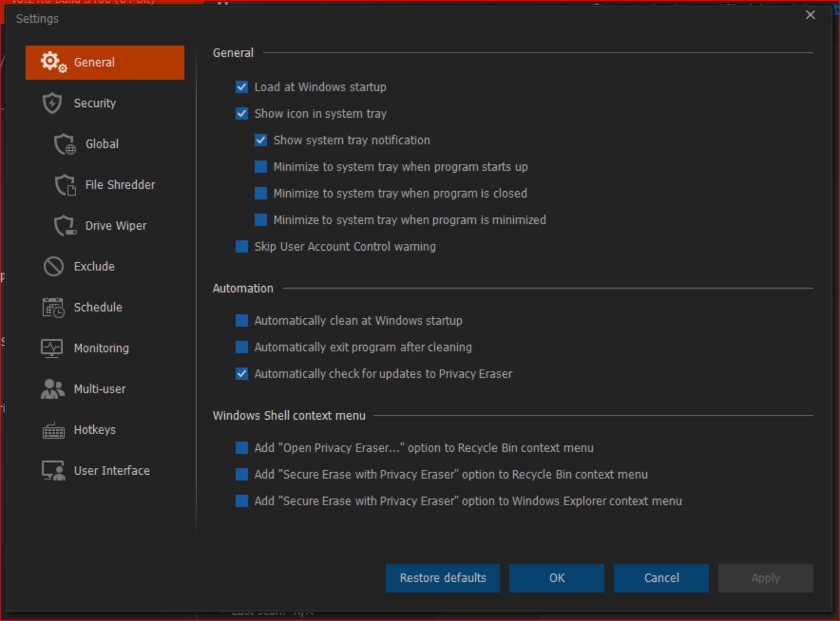Image resolution: width=840 pixels, height=621 pixels.
Task: Open Hotkeys via the keyboard icon
Action: 53,430
